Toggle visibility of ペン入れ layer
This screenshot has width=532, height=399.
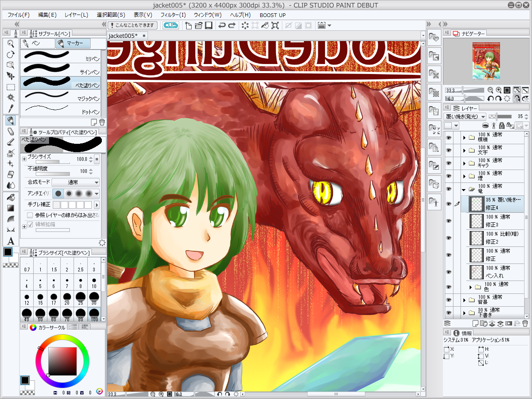(448, 272)
